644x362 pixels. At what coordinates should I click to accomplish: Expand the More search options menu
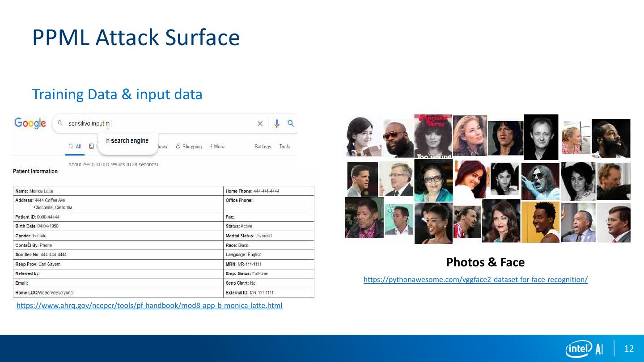(x=217, y=147)
